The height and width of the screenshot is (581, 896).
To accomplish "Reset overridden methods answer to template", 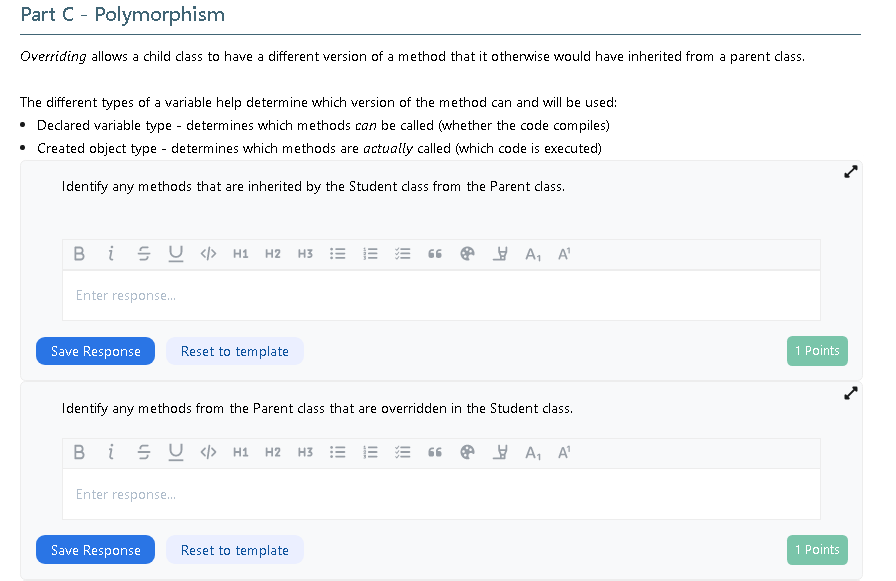I will pyautogui.click(x=235, y=550).
